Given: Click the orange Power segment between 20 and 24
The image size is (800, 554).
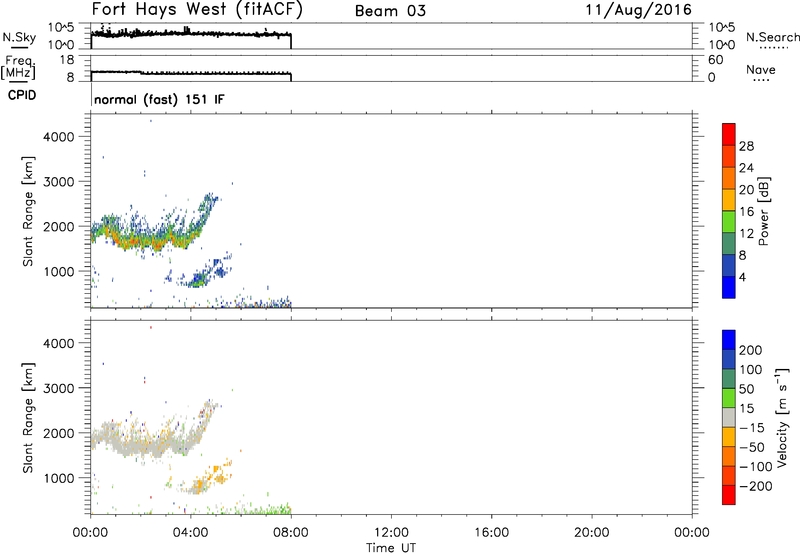Looking at the screenshot, I should 729,178.
